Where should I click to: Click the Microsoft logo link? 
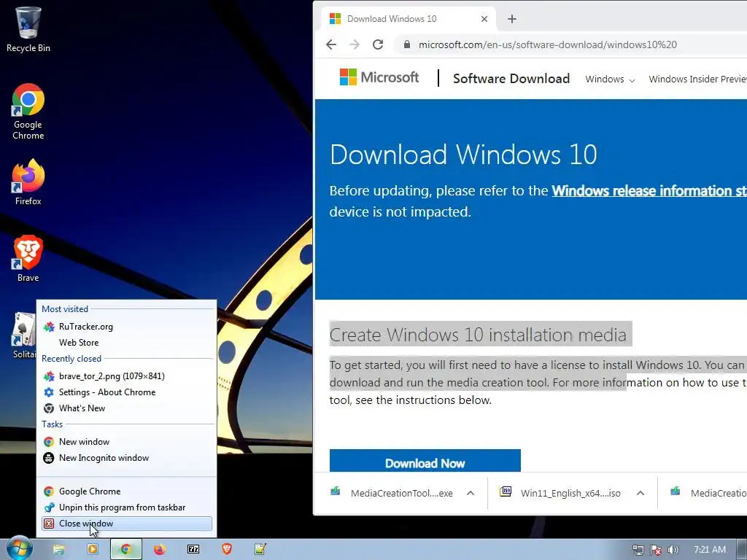tap(379, 77)
